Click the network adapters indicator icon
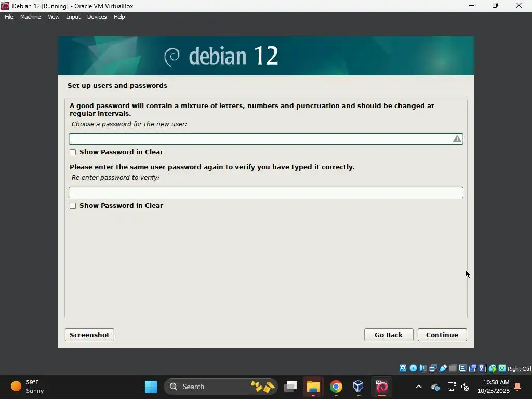The image size is (532, 399). pos(433,368)
